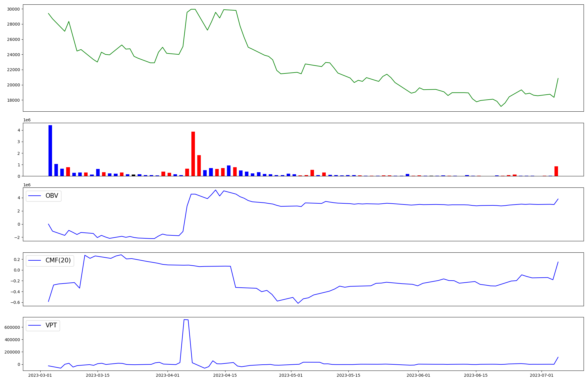
Task: Click the CMF(20) legend entry
Action: (58, 260)
